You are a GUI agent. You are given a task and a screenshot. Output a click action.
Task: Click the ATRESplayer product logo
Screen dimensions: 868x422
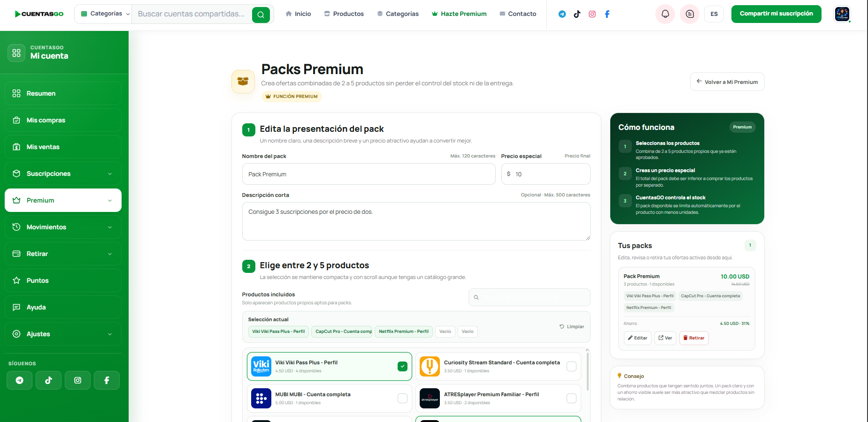pyautogui.click(x=430, y=398)
